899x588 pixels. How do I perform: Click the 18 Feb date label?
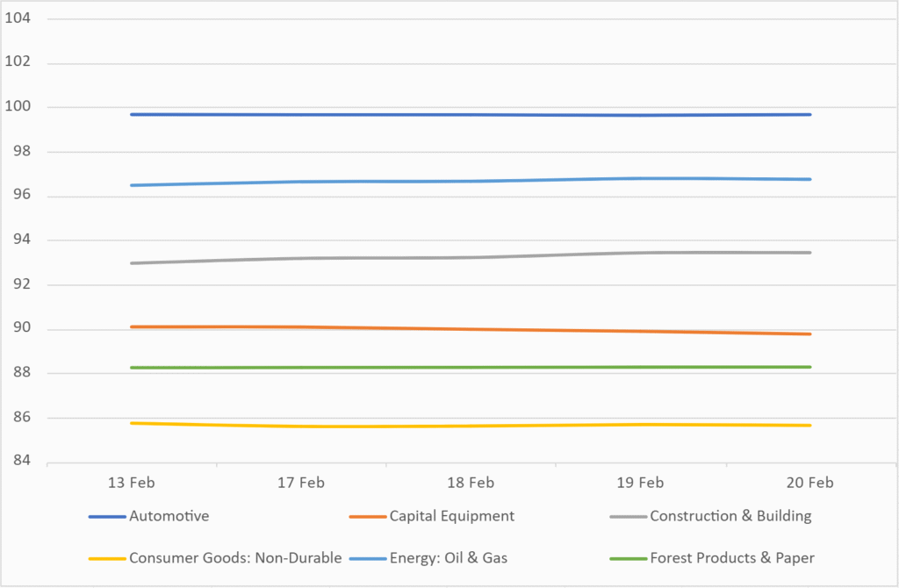tap(470, 483)
